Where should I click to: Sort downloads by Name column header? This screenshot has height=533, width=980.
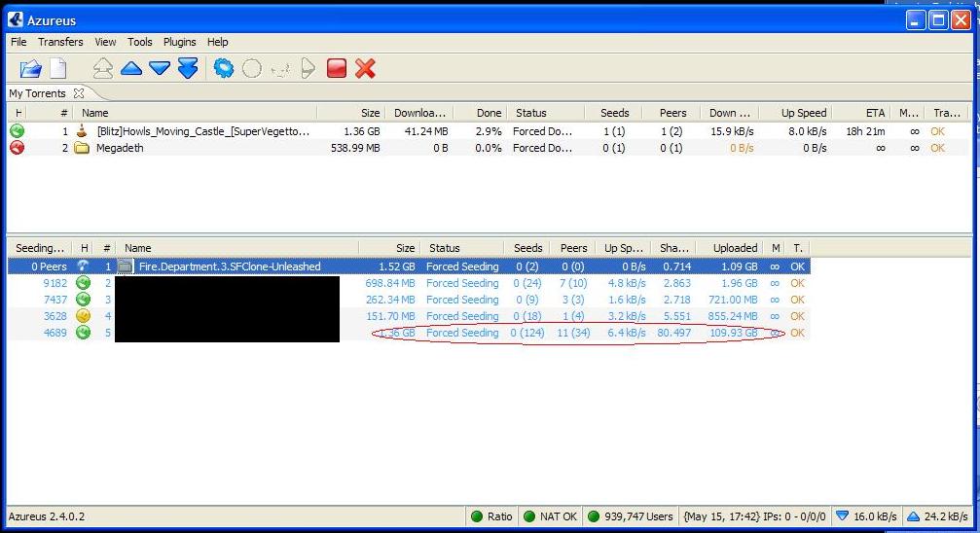[195, 113]
